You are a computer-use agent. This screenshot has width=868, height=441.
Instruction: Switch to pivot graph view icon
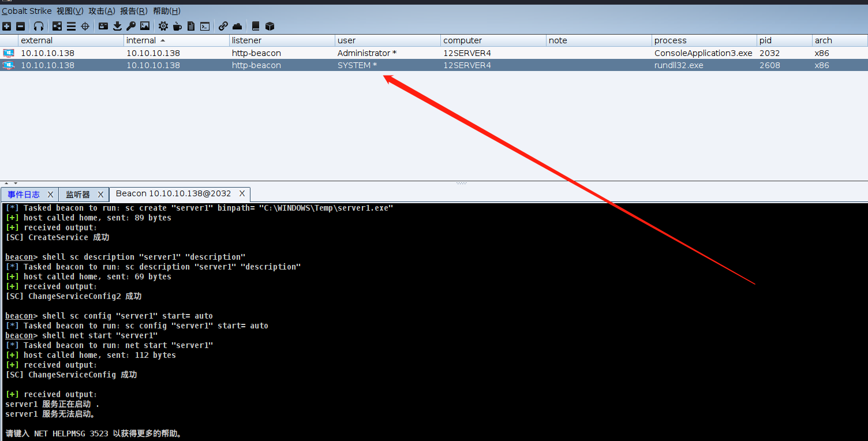click(57, 26)
